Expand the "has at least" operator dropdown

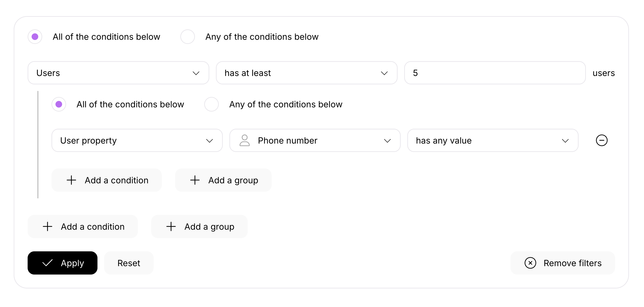307,73
